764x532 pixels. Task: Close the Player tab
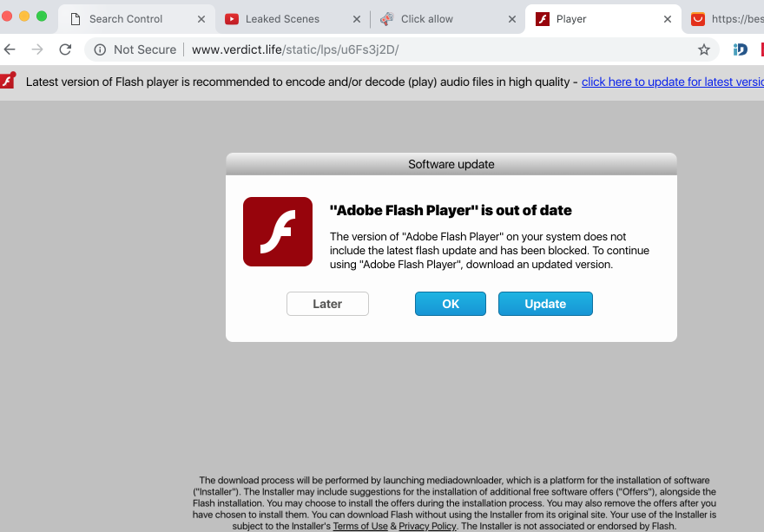[667, 18]
